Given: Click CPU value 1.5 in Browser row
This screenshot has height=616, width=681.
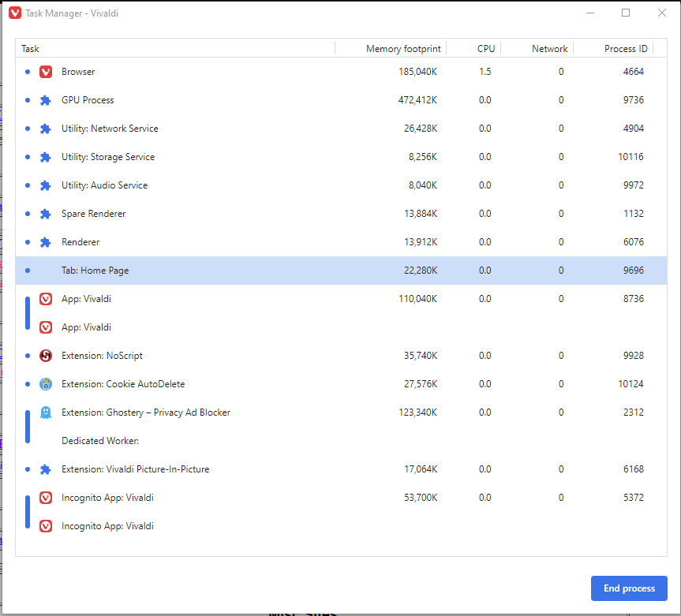Looking at the screenshot, I should coord(485,72).
